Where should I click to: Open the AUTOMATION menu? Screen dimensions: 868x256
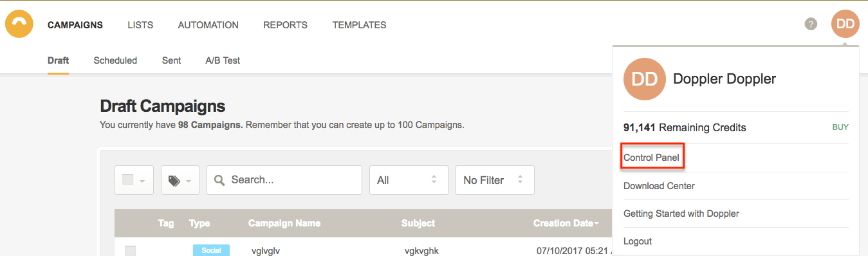208,25
